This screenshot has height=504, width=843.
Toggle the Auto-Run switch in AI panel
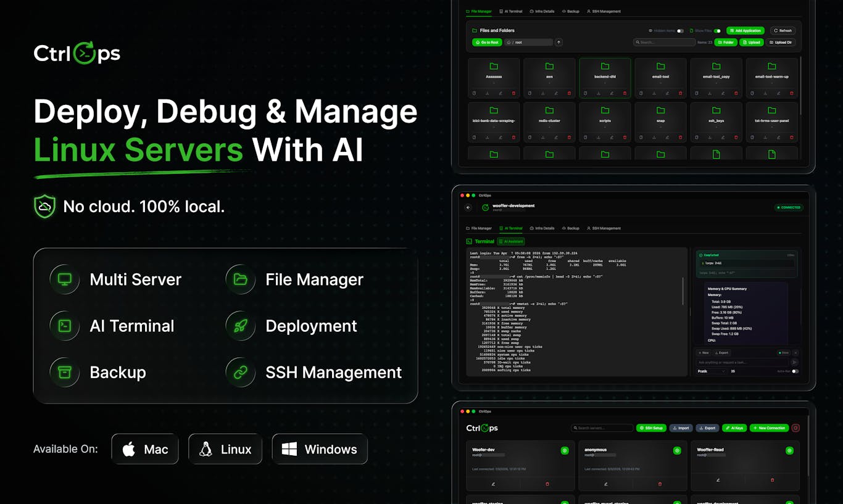click(795, 371)
